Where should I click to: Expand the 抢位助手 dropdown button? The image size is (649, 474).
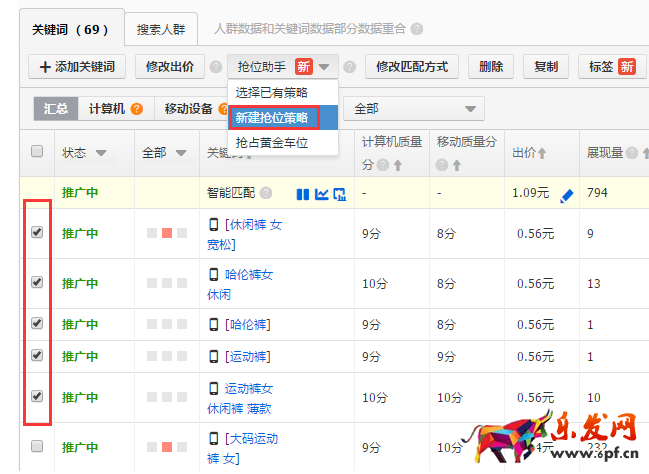tap(284, 67)
